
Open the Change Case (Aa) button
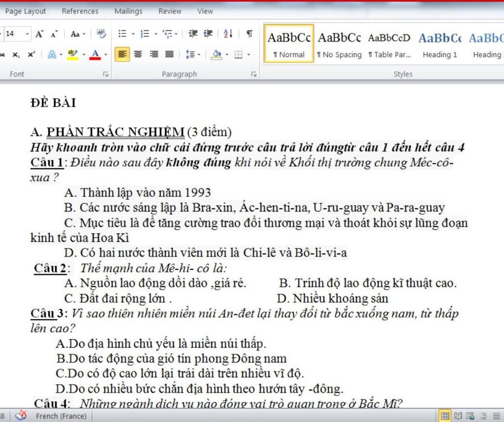click(75, 34)
